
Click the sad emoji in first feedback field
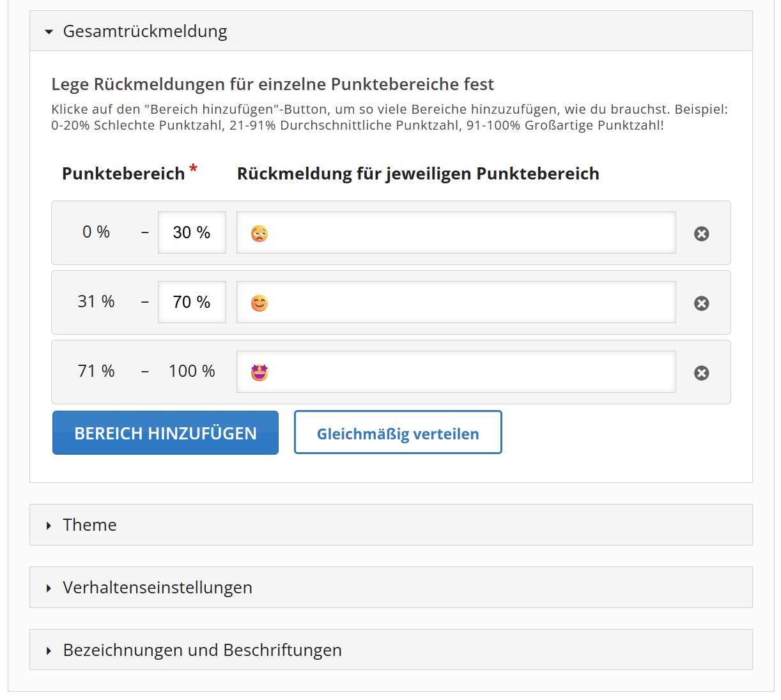[259, 234]
